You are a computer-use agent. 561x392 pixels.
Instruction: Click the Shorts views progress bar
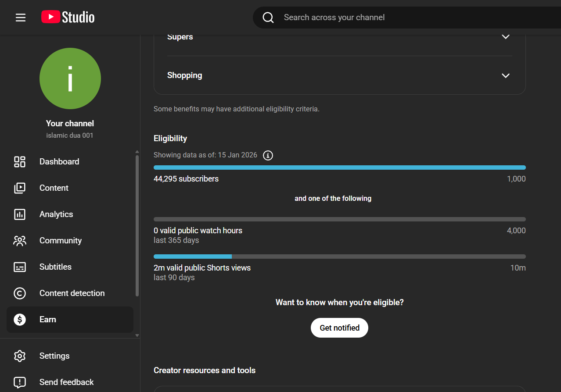point(339,257)
